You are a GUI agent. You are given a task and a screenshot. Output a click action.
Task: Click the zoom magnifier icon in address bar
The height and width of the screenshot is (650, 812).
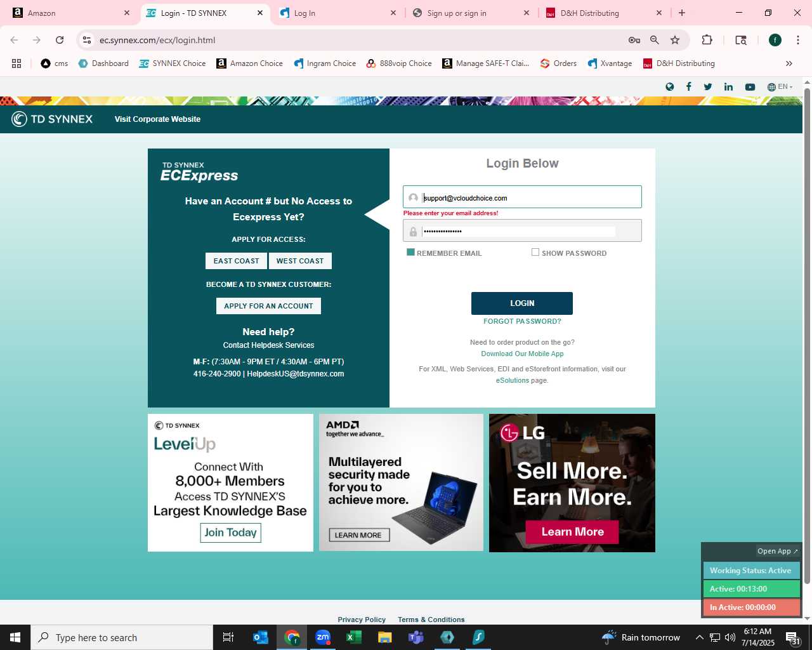click(655, 40)
